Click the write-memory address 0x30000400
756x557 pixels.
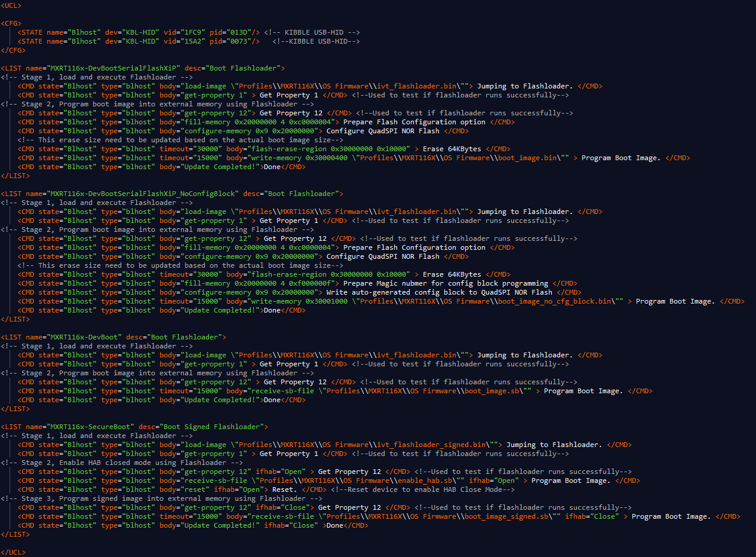coord(327,158)
